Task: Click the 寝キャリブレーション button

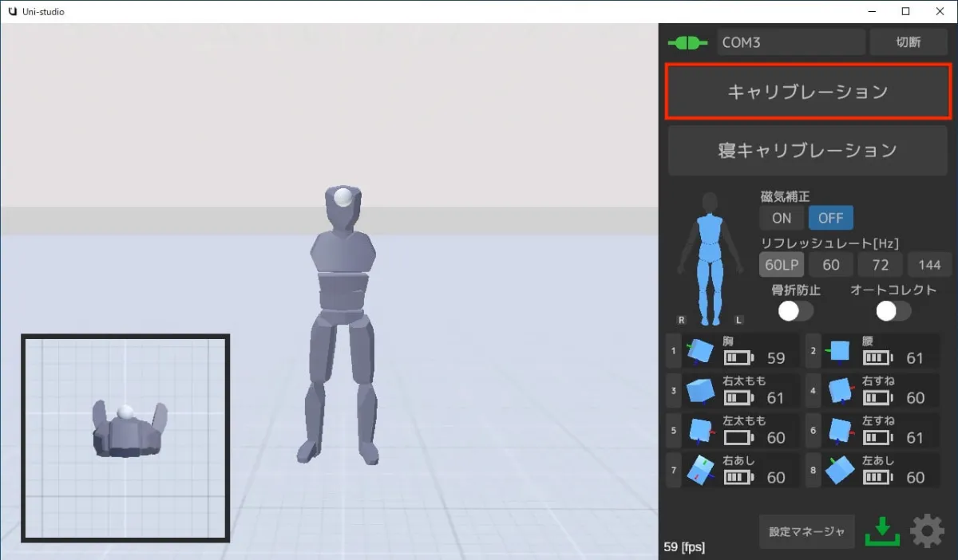Action: [x=807, y=150]
